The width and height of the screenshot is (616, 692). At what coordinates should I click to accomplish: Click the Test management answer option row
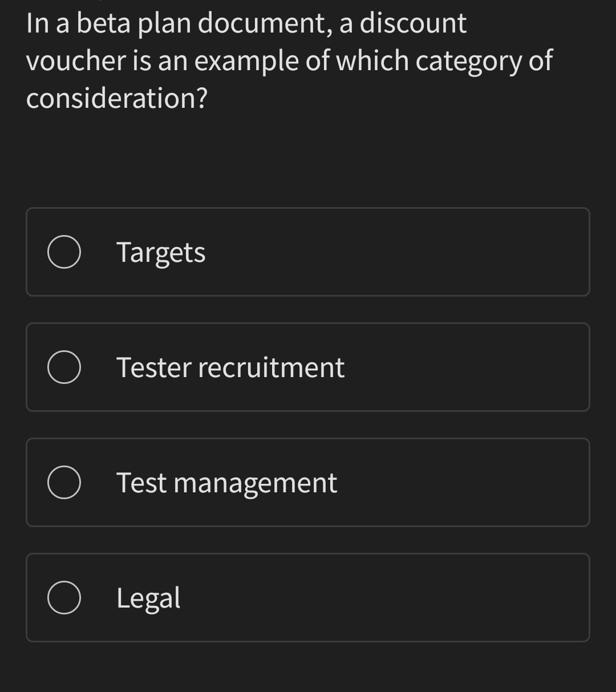[x=308, y=482]
